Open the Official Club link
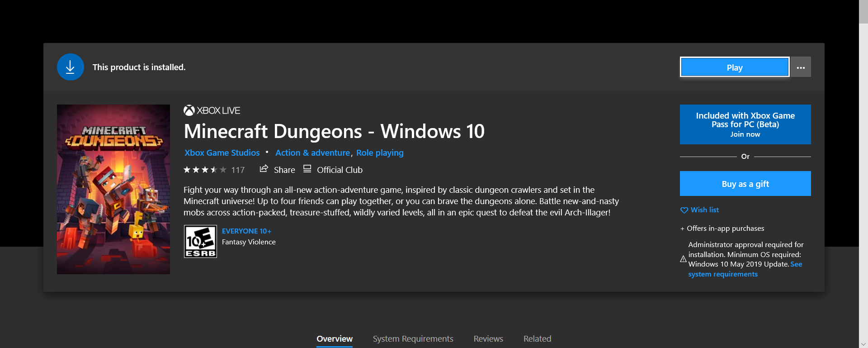The image size is (868, 348). (340, 170)
